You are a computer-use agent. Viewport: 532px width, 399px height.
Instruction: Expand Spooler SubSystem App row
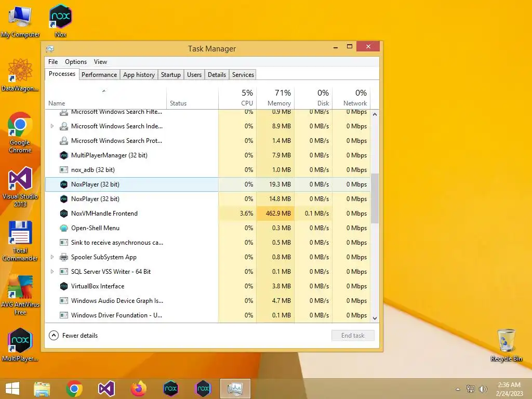click(52, 257)
